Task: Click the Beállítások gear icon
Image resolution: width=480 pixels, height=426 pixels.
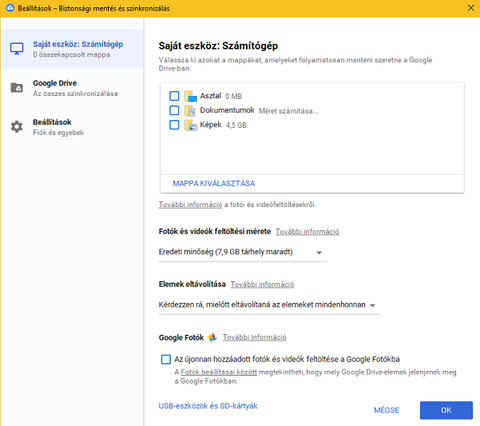Action: pyautogui.click(x=17, y=127)
